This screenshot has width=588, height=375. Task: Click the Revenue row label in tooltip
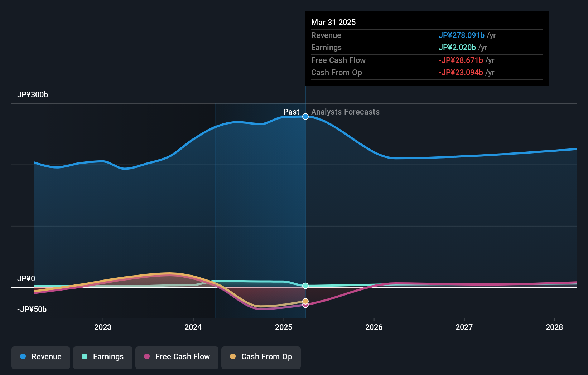pyautogui.click(x=326, y=35)
